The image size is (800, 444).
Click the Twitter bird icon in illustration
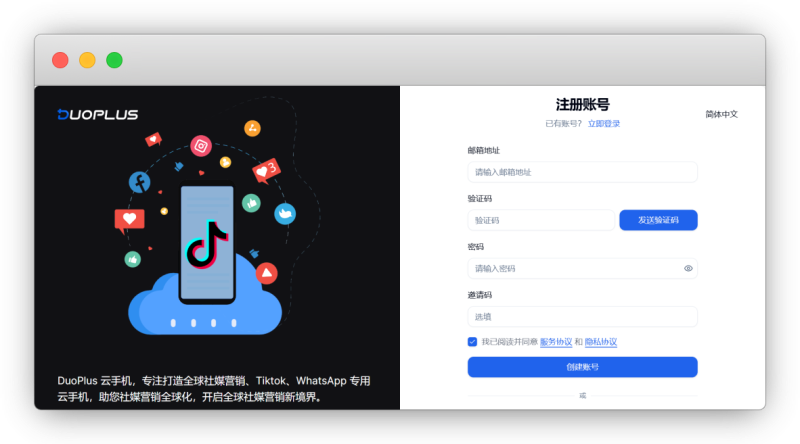285,213
